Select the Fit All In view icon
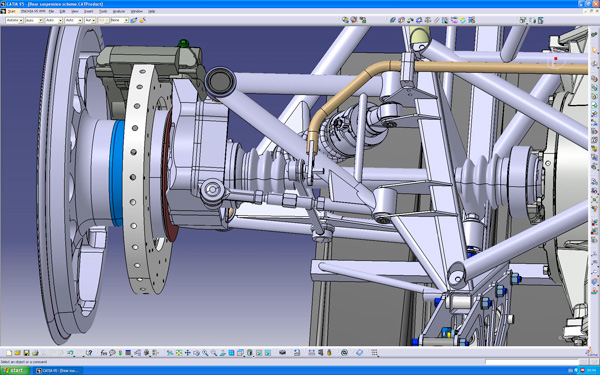600x375 pixels. pyautogui.click(x=179, y=353)
